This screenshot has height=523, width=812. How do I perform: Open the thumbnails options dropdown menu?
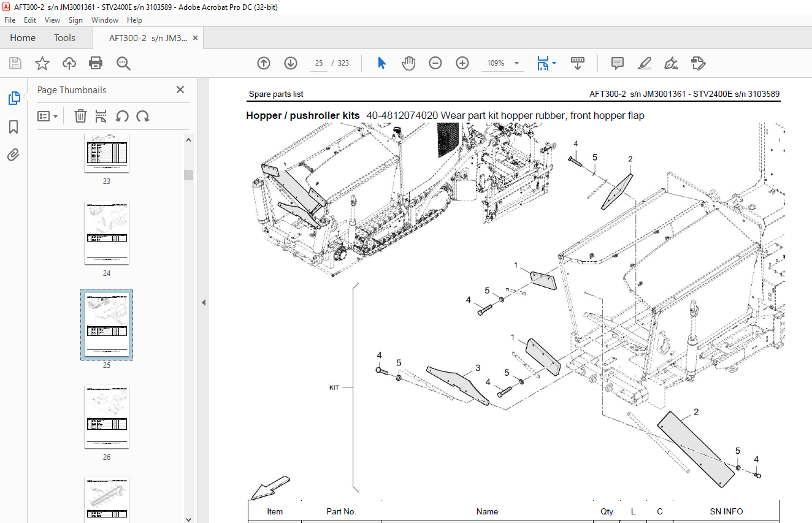(48, 116)
